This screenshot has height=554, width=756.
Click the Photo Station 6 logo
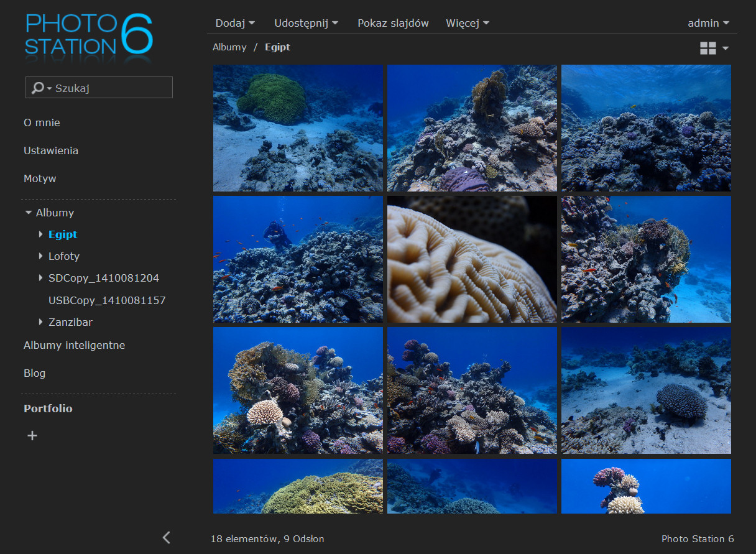[89, 35]
